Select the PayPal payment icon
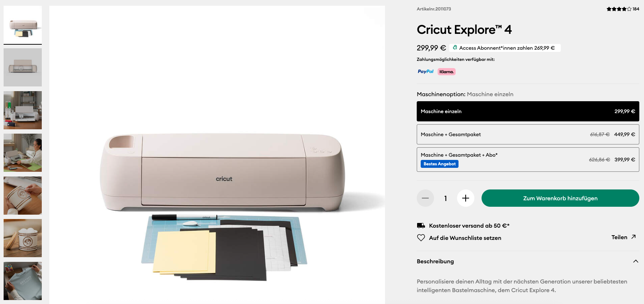The width and height of the screenshot is (644, 304). (425, 71)
